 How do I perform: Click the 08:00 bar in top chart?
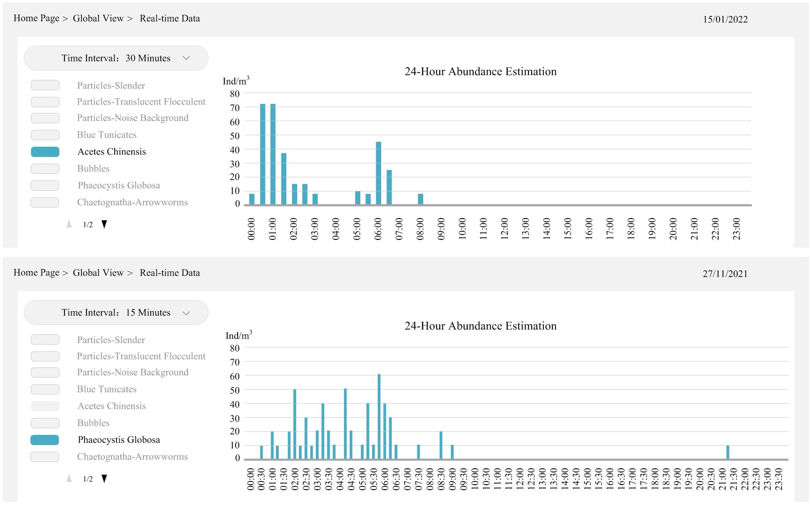(x=420, y=199)
